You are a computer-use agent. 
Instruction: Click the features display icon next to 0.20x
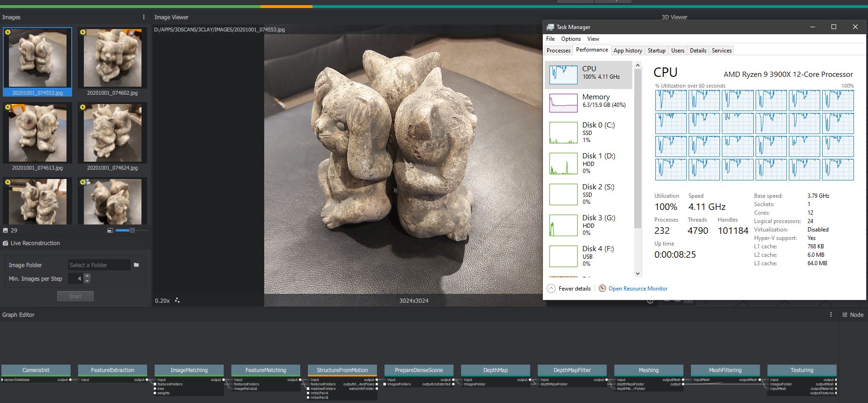point(177,300)
